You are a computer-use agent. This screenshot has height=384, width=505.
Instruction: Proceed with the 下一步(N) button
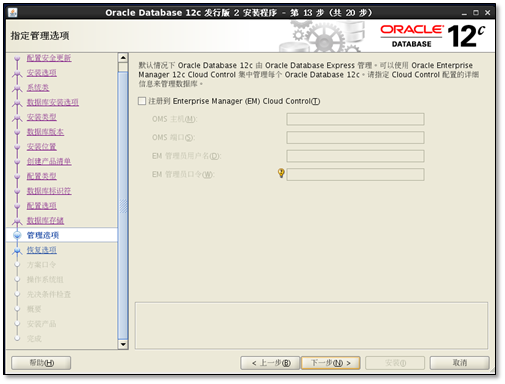(x=331, y=363)
